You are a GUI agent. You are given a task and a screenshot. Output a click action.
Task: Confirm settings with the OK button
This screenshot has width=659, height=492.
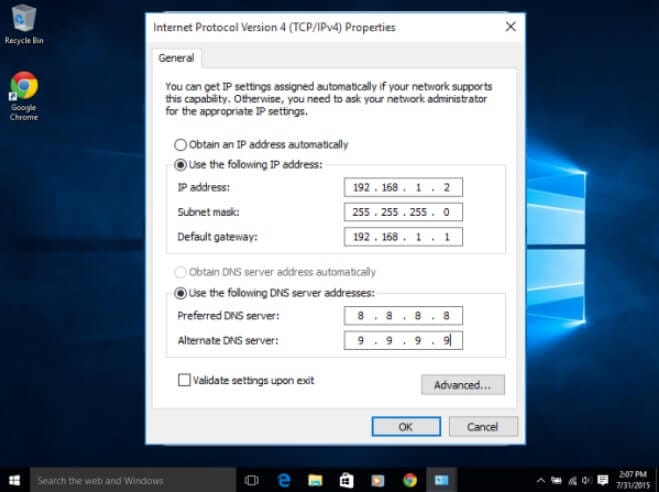click(406, 427)
